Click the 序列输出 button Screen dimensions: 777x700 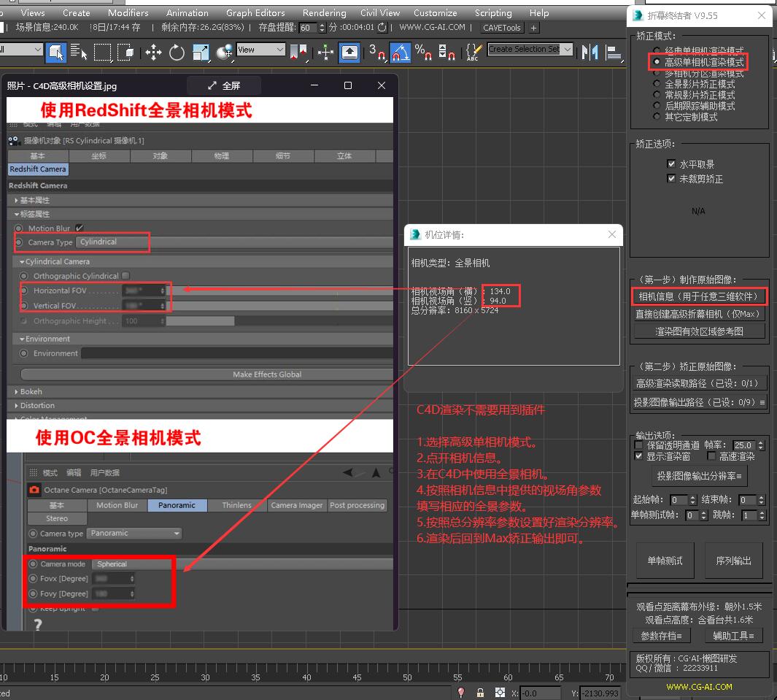point(733,561)
